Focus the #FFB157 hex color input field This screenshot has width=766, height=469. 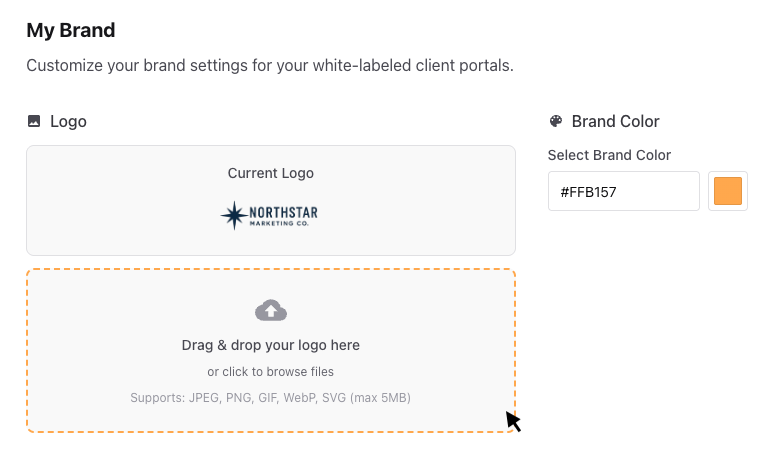pos(623,191)
